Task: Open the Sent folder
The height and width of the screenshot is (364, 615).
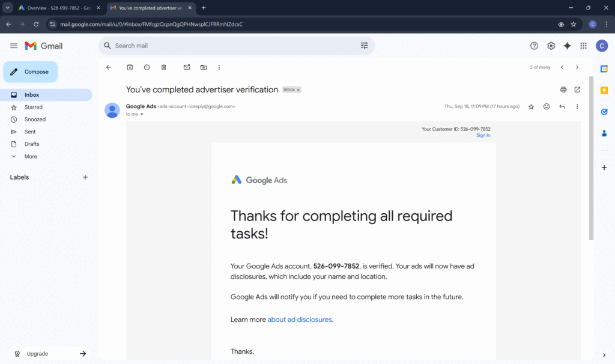Action: click(30, 132)
